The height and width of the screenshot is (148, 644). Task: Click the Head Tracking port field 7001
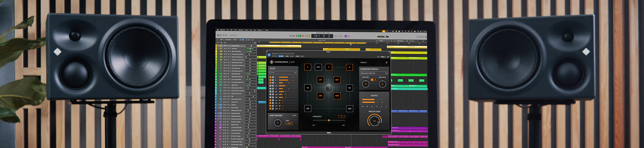[x=289, y=123]
